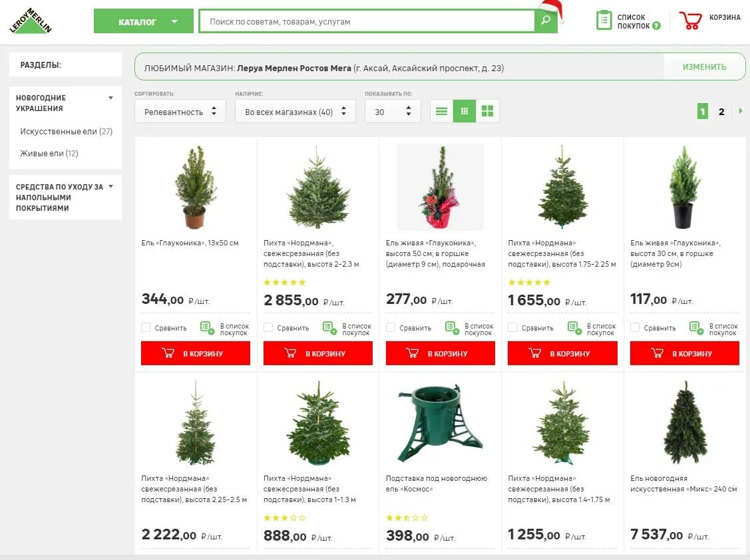Open the Корзина header link
750x560 pixels.
point(725,17)
